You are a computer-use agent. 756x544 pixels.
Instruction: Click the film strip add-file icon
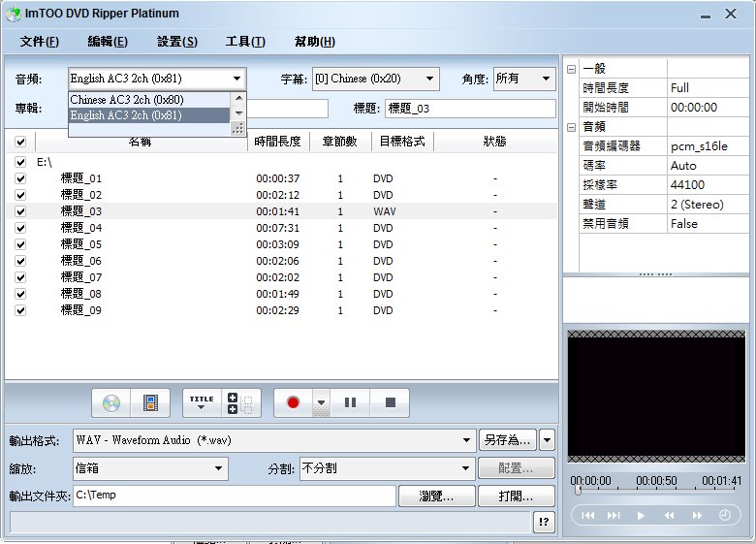pyautogui.click(x=150, y=402)
